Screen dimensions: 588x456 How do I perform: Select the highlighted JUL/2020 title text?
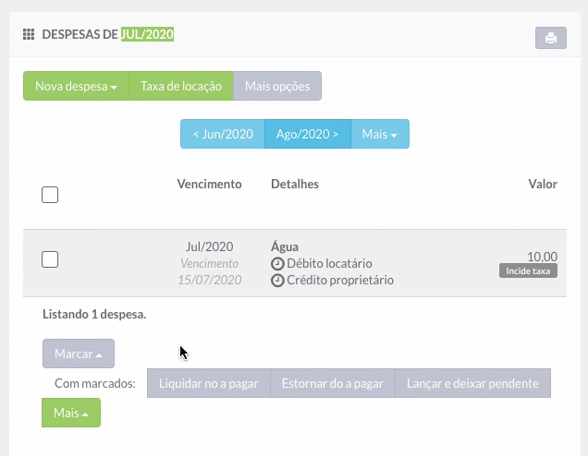click(x=147, y=34)
